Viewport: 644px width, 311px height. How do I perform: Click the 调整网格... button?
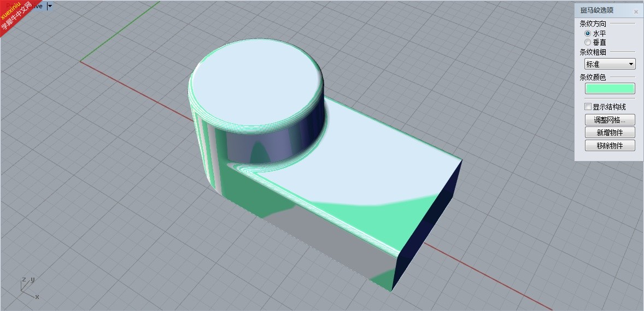coord(610,120)
